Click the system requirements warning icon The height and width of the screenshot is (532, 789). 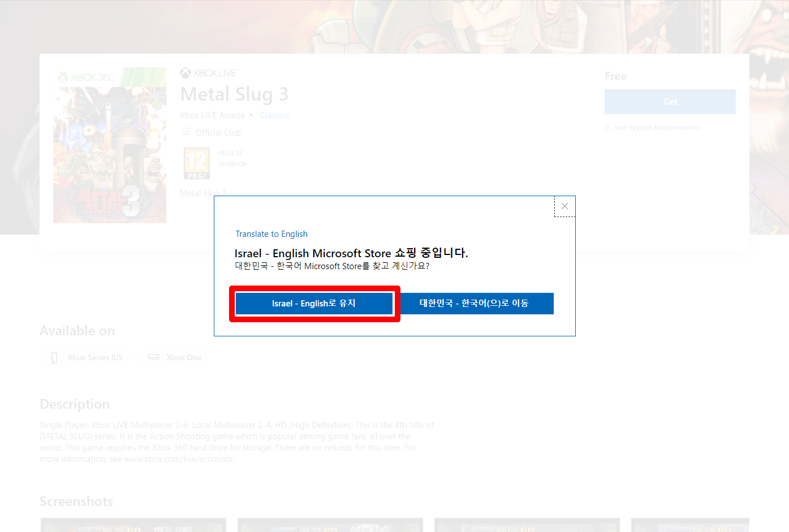(x=609, y=128)
